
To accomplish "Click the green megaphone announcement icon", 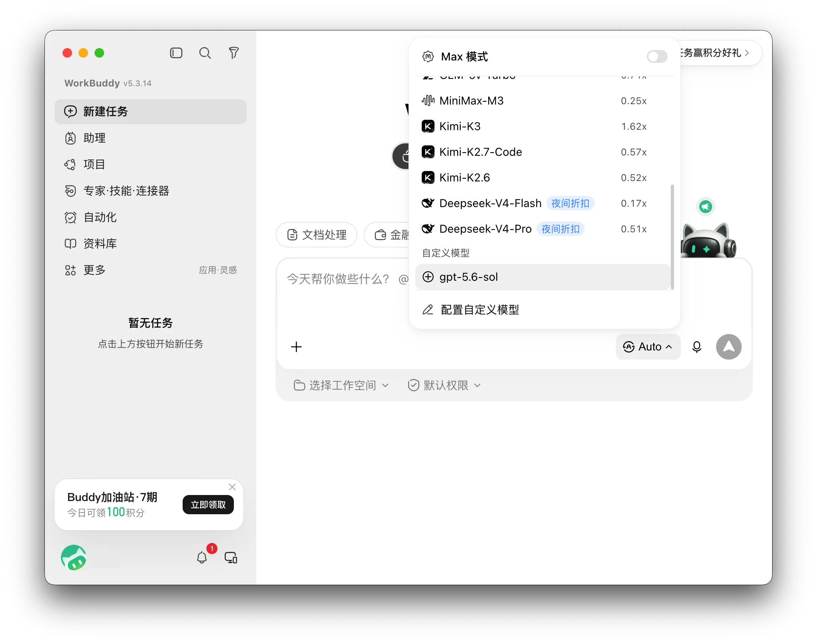I will click(706, 207).
